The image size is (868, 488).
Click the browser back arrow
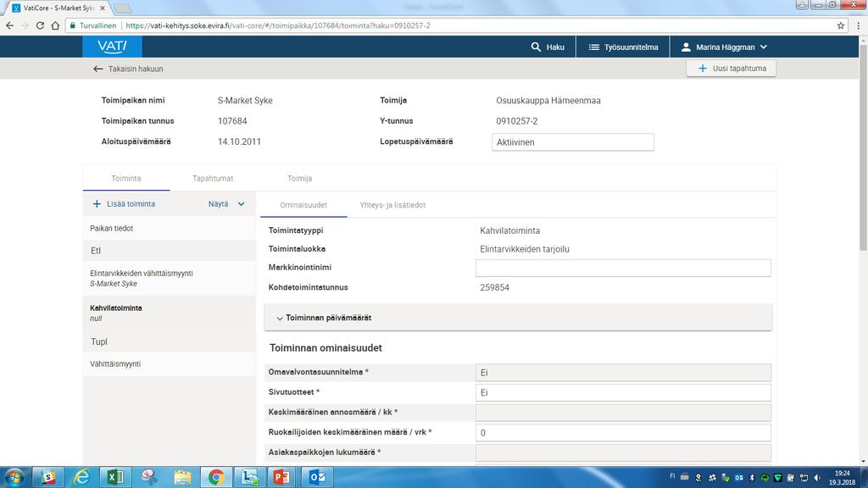[x=9, y=25]
